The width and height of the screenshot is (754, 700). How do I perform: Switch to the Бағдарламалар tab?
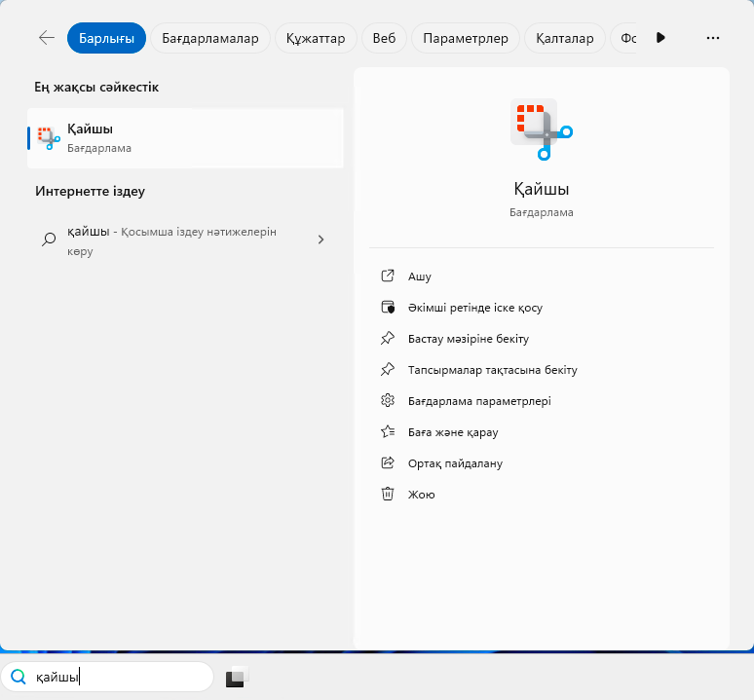[210, 38]
